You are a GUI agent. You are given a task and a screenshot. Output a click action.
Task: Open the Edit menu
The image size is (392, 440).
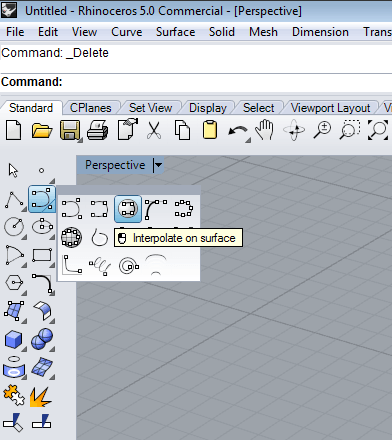click(x=48, y=32)
